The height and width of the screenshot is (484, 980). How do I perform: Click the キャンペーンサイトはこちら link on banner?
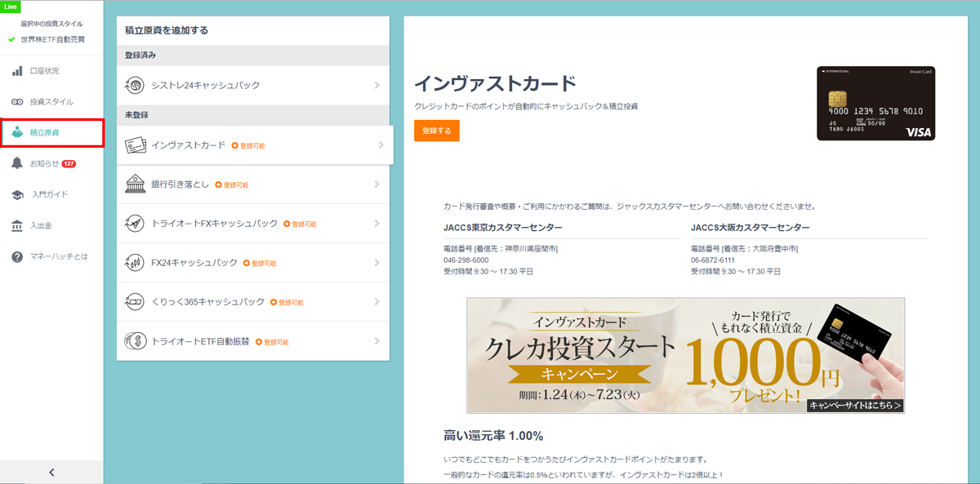tap(855, 406)
